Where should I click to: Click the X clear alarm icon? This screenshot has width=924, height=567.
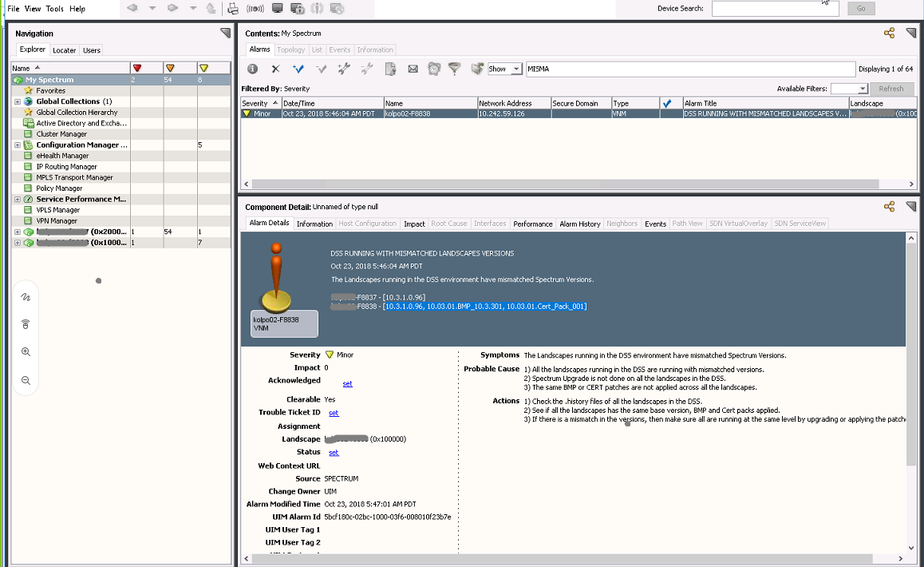(x=275, y=69)
